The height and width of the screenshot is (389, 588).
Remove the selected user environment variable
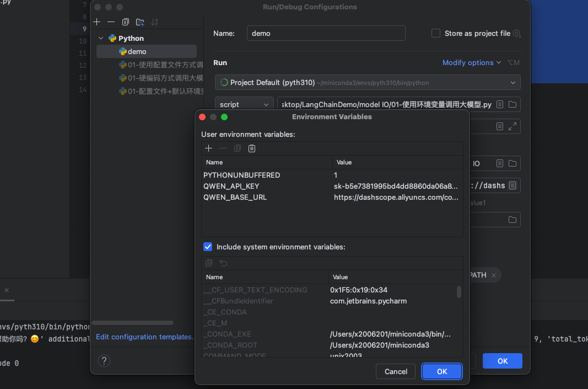coord(223,148)
